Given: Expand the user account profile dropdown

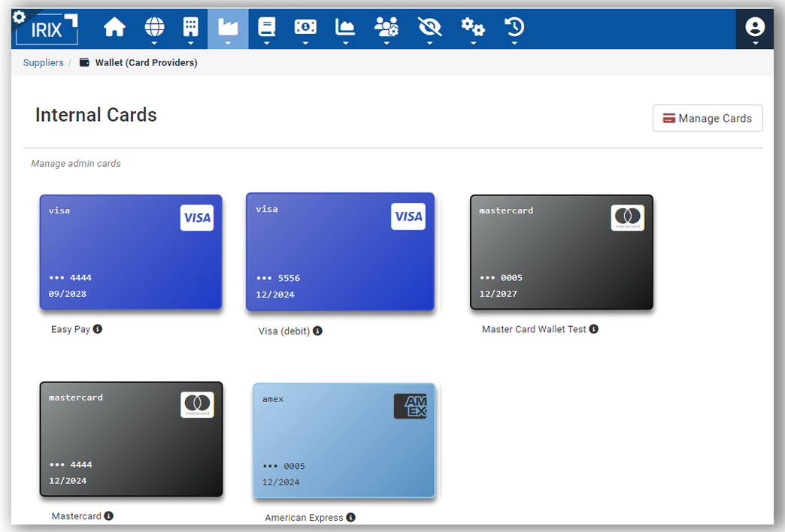Looking at the screenshot, I should (x=754, y=29).
